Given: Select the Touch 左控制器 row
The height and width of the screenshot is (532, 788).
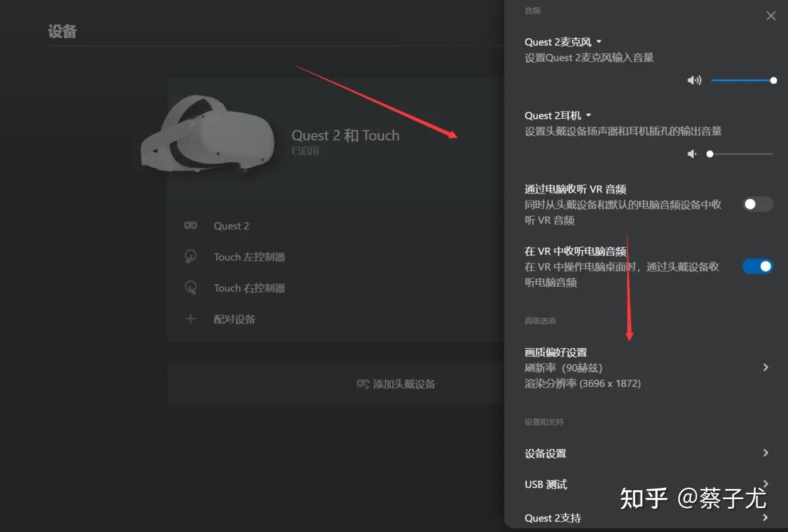Looking at the screenshot, I should (336, 257).
